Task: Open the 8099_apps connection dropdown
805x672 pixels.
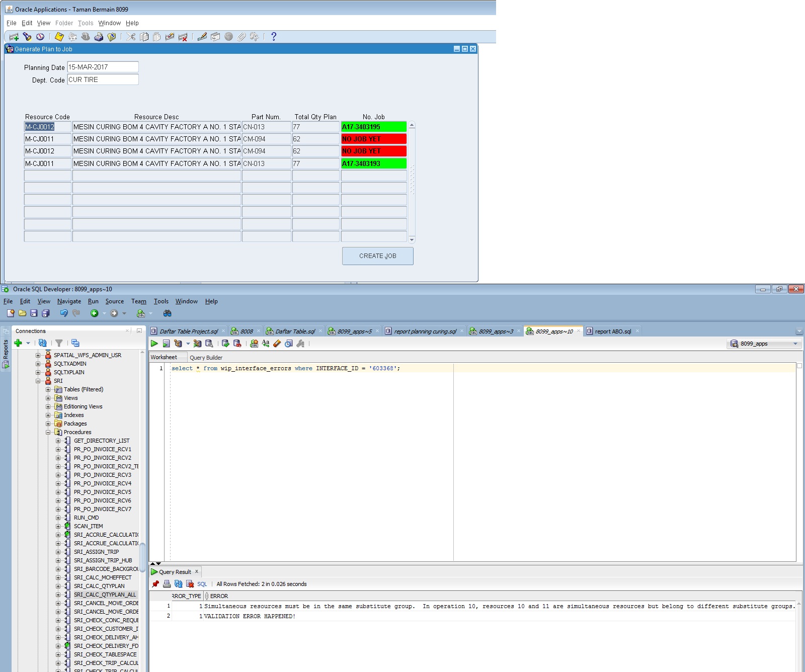Action: tap(795, 344)
